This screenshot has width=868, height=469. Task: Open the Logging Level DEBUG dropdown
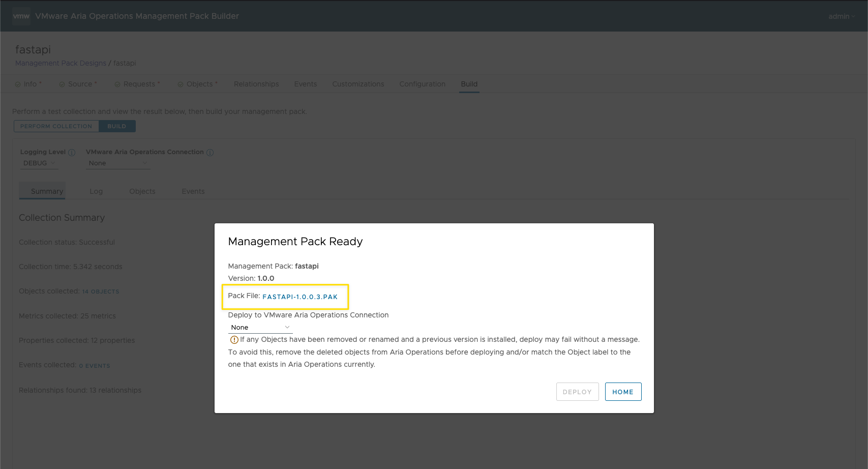39,163
